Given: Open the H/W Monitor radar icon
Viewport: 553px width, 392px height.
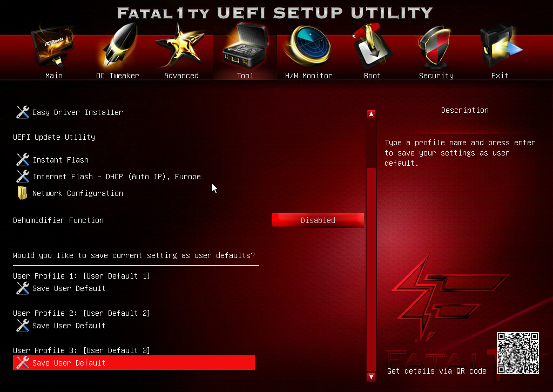Looking at the screenshot, I should click(308, 46).
